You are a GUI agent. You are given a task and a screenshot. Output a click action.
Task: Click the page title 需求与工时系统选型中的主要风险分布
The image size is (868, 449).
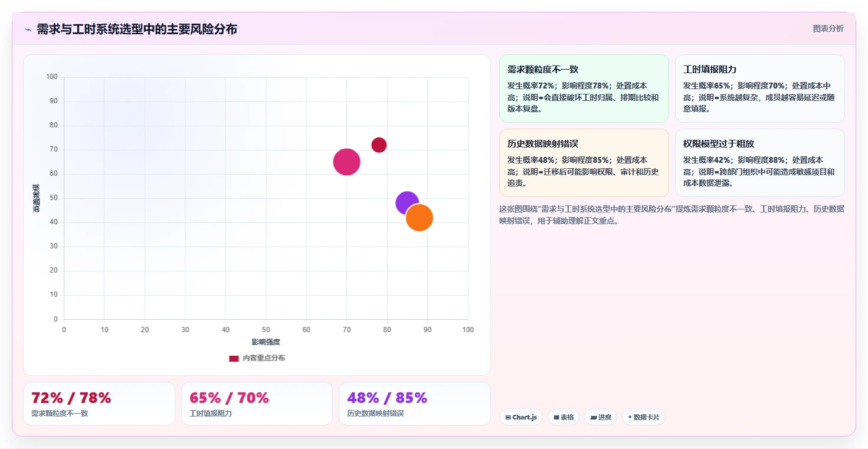[137, 29]
